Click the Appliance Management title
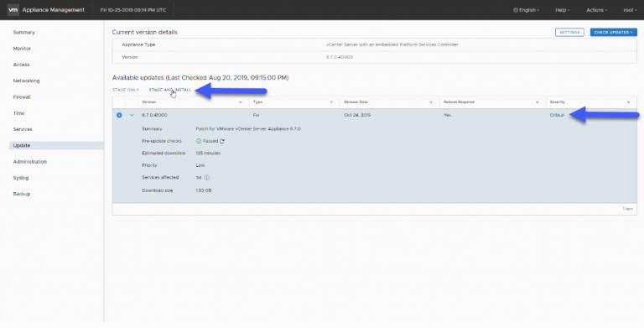The image size is (644, 328). (54, 10)
